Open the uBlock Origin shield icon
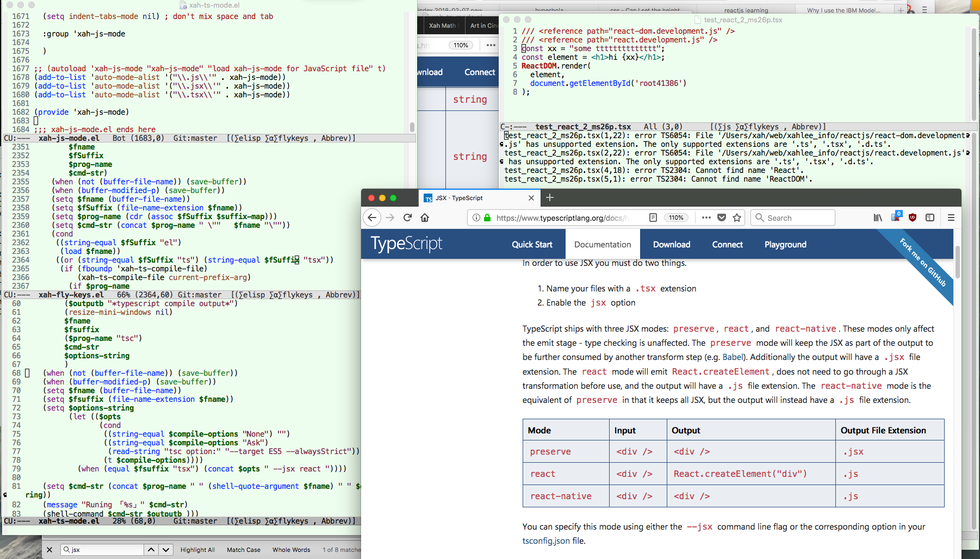The image size is (980, 559). click(x=913, y=218)
